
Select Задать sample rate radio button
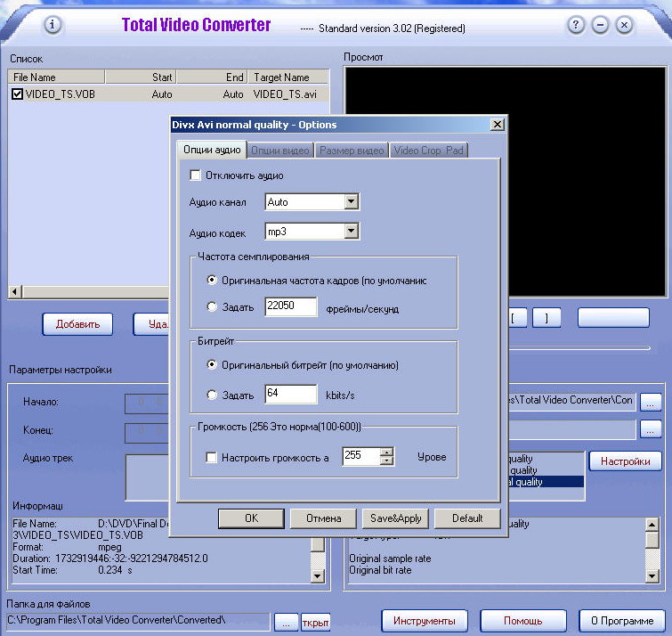(x=212, y=306)
